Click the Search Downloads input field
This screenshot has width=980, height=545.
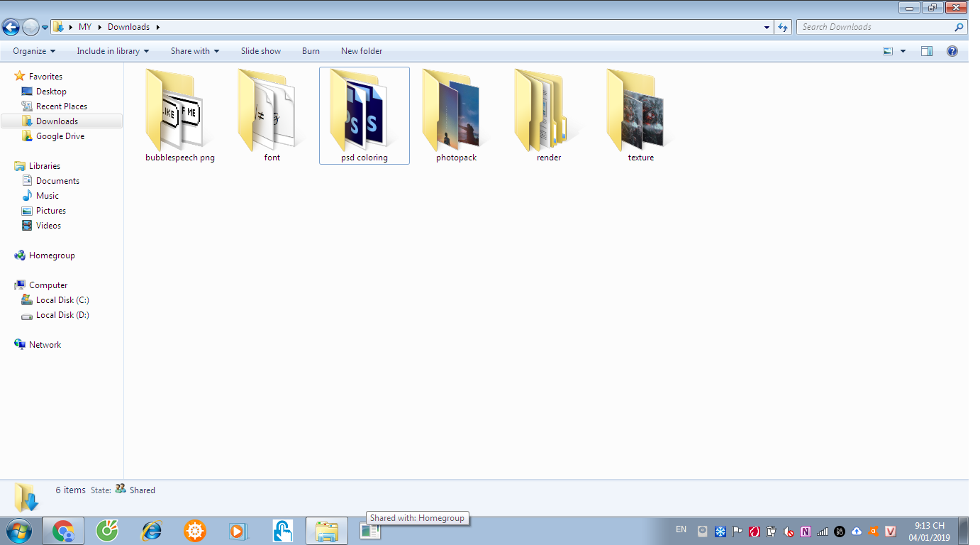pyautogui.click(x=876, y=27)
